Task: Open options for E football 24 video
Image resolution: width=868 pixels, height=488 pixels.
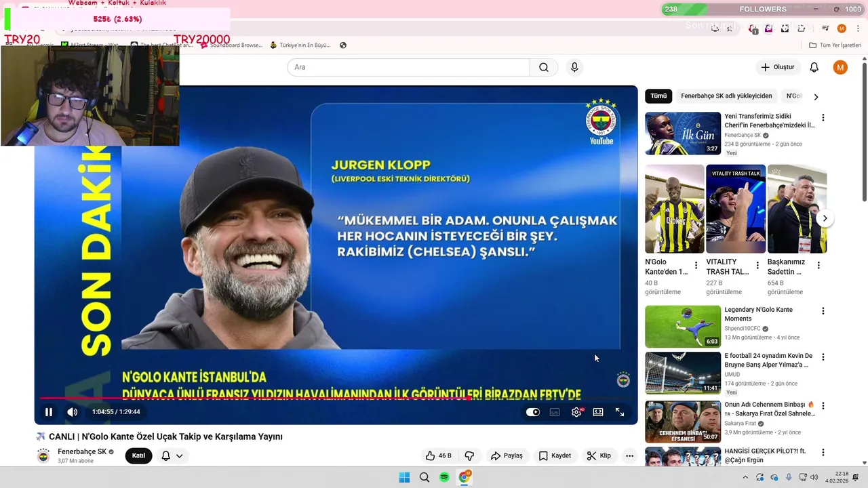Action: click(823, 357)
